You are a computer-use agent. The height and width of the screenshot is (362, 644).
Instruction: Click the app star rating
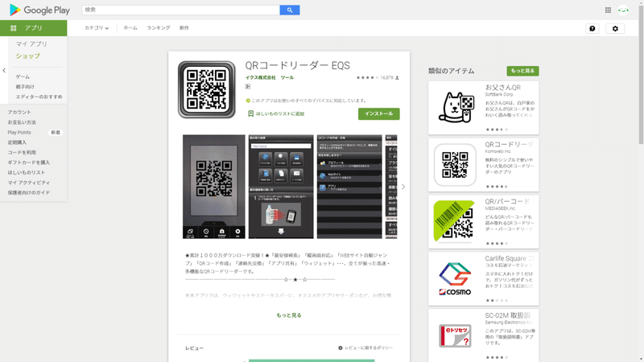[367, 77]
